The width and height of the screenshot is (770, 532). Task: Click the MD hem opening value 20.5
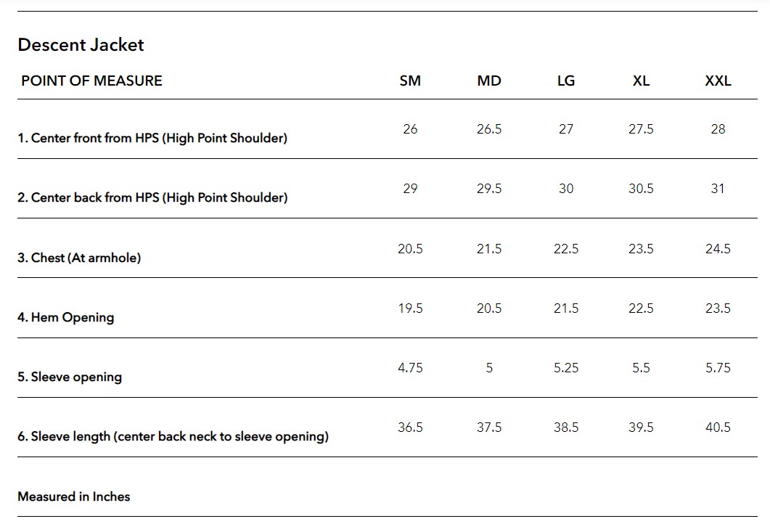tap(489, 308)
